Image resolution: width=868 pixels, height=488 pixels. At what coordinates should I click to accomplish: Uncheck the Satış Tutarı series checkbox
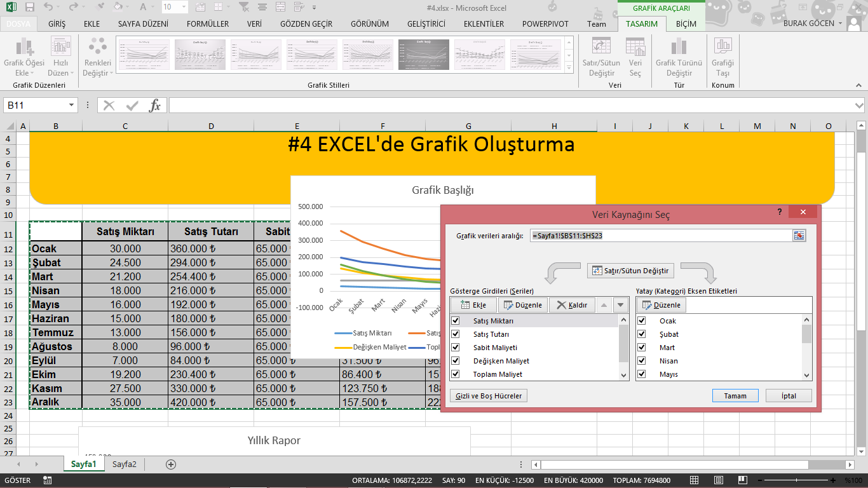click(455, 334)
